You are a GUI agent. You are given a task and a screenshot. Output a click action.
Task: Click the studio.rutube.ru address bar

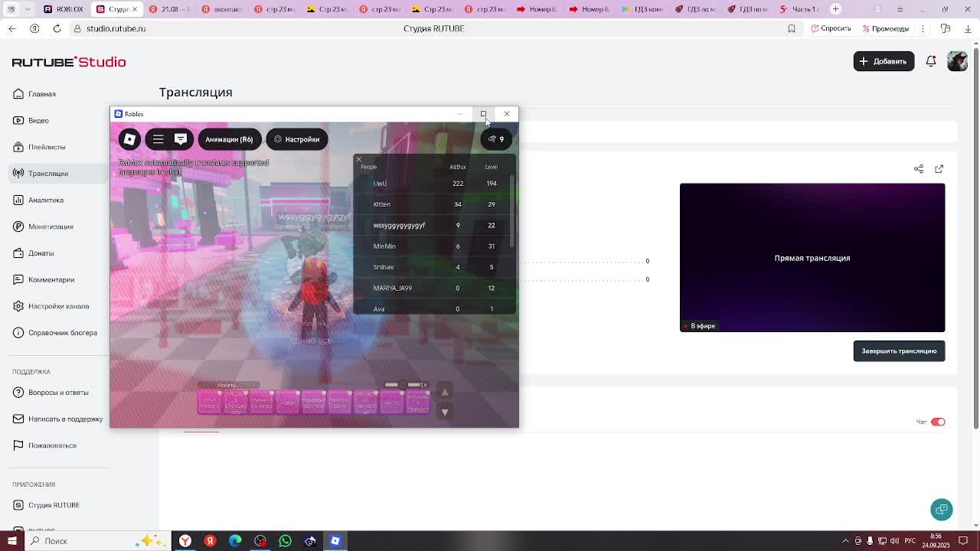tap(116, 28)
